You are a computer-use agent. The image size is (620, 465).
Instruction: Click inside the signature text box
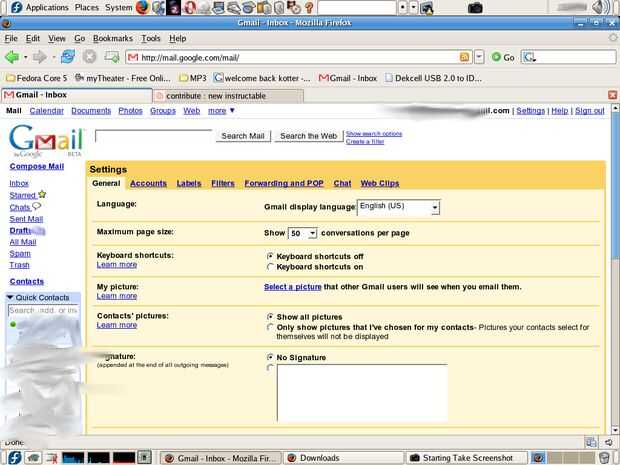pyautogui.click(x=362, y=393)
